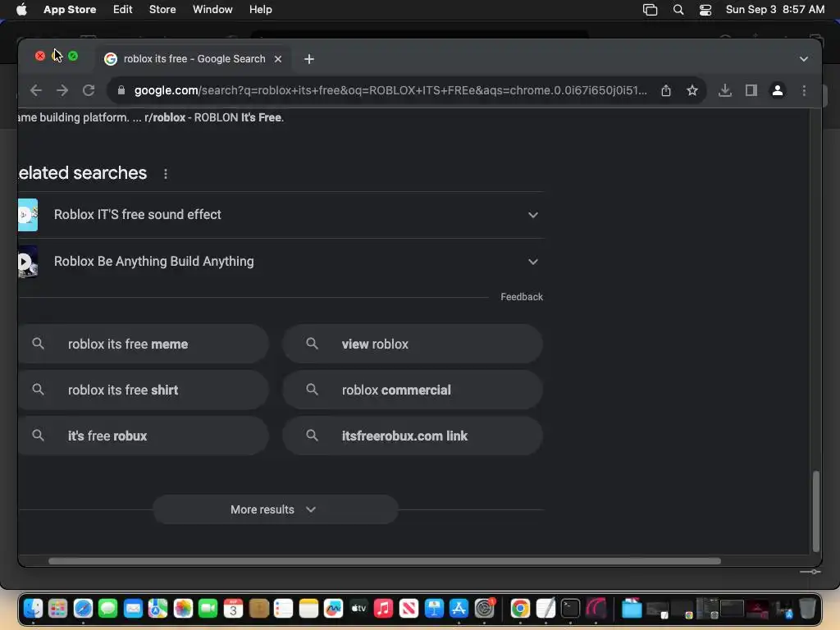Open the Apple menu
This screenshot has width=840, height=630.
21,10
